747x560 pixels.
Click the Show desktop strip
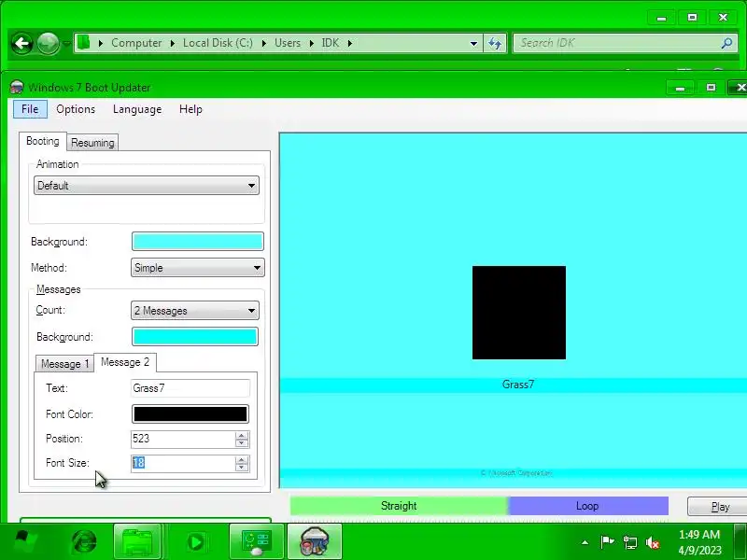point(740,541)
